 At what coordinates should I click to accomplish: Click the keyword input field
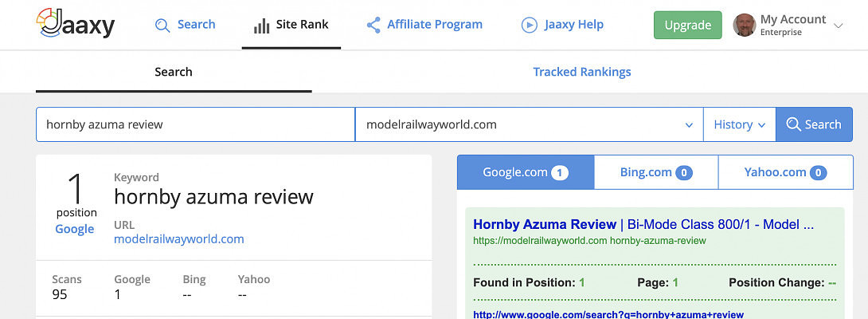click(x=195, y=124)
